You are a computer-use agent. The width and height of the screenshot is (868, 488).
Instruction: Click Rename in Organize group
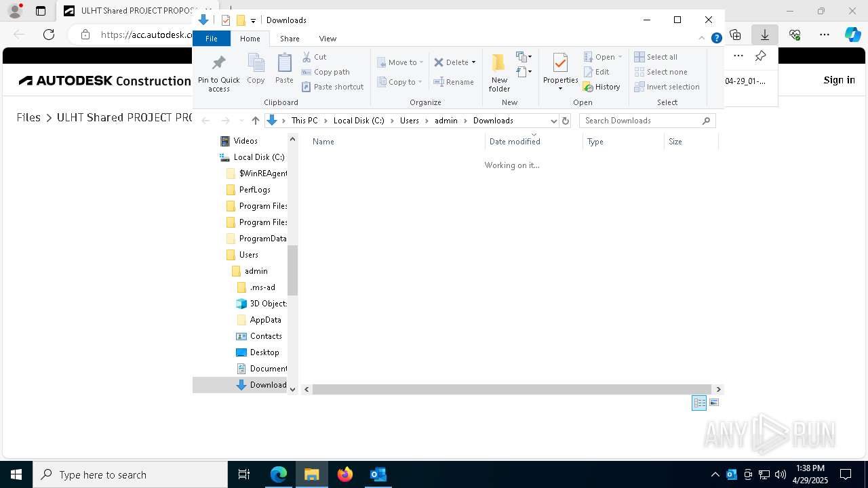click(454, 82)
